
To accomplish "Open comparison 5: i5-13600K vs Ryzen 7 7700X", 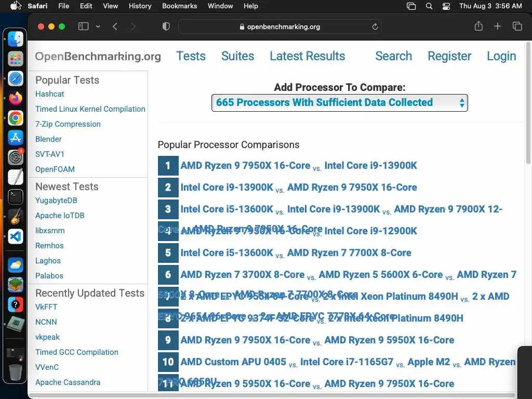I will [x=296, y=253].
